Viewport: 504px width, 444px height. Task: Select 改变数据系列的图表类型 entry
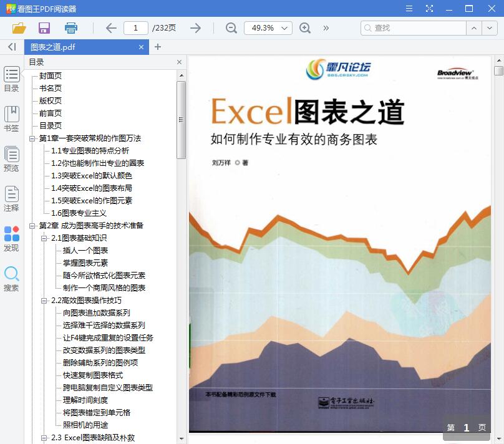coord(104,350)
